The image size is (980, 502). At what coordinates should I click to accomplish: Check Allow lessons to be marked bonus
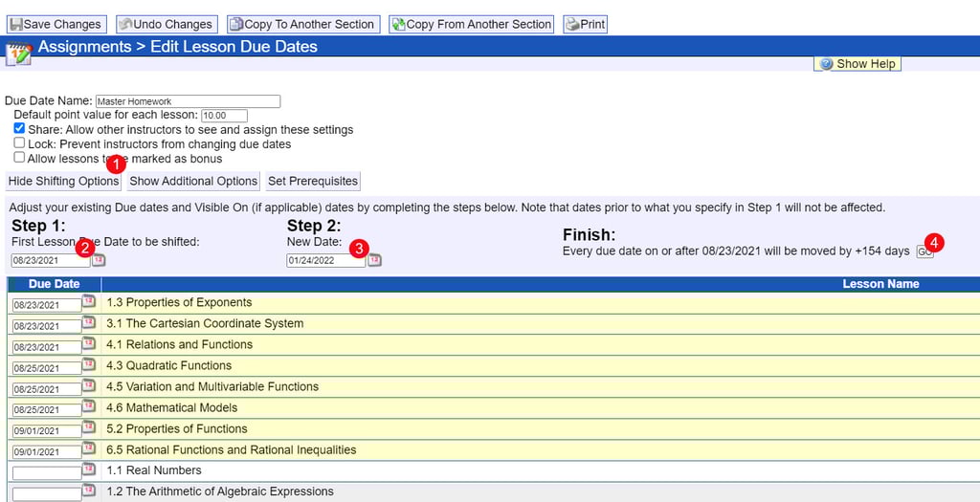point(19,158)
